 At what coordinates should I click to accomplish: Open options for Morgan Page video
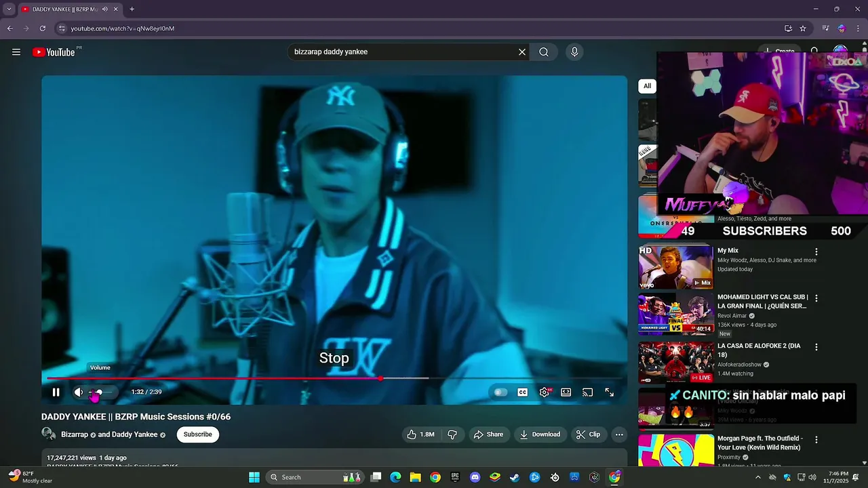816,440
